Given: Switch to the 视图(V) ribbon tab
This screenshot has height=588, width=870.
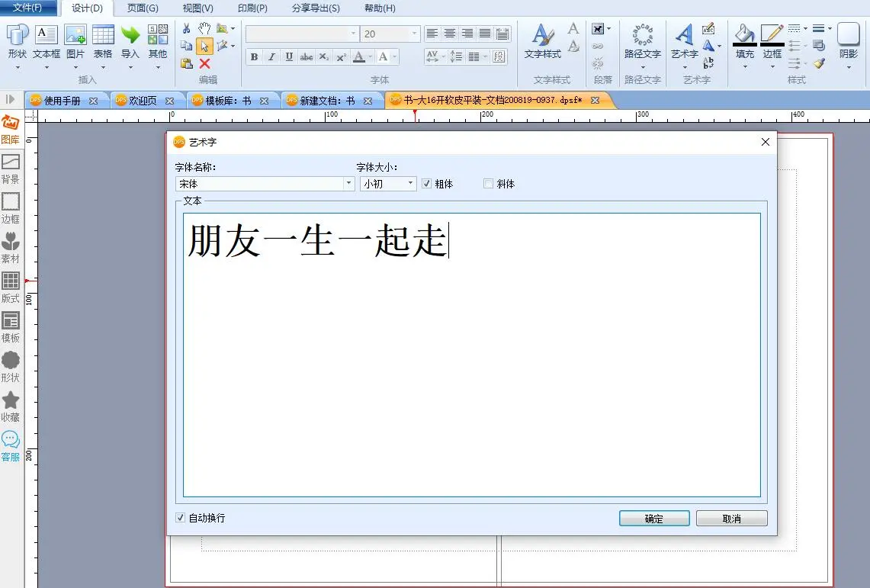Looking at the screenshot, I should [198, 8].
